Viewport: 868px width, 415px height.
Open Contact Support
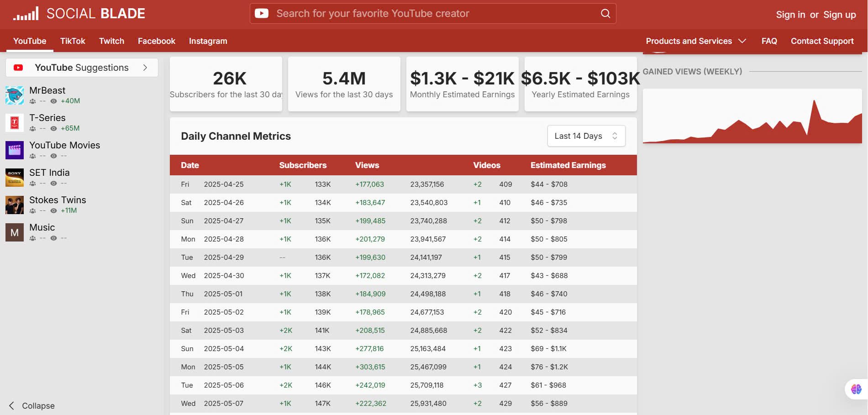click(822, 41)
